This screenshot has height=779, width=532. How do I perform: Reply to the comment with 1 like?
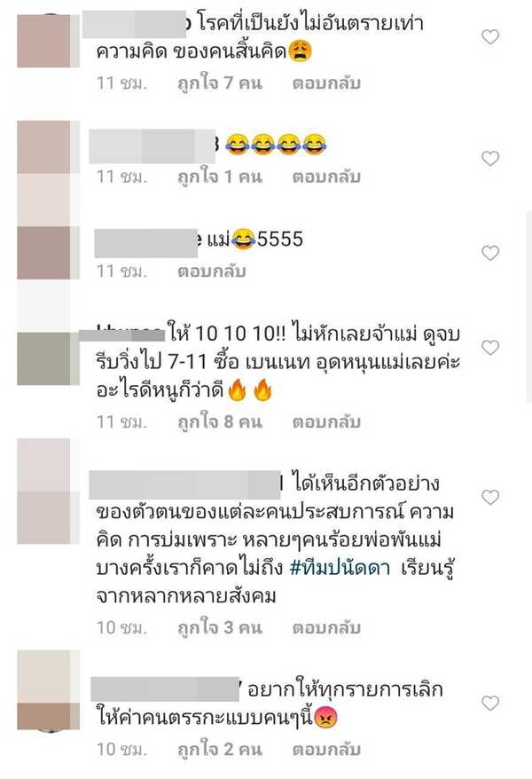[x=326, y=177]
